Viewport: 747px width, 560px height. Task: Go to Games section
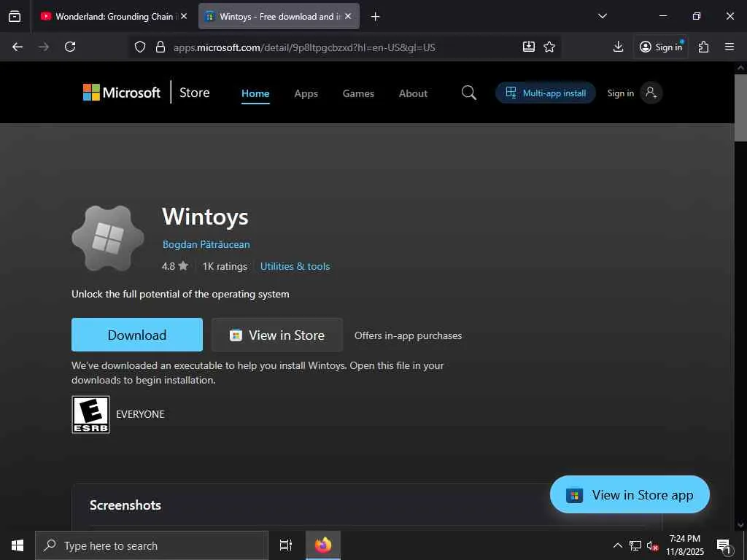click(358, 93)
